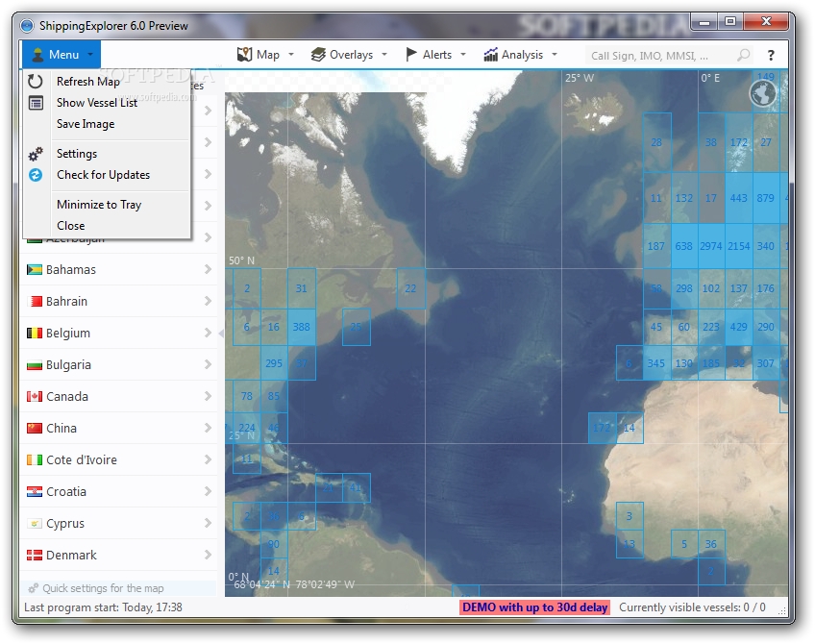
Task: Click Last program start status text
Action: click(x=103, y=607)
